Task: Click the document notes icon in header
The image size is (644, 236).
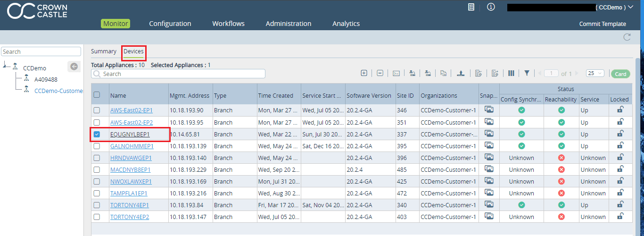Action: click(471, 7)
